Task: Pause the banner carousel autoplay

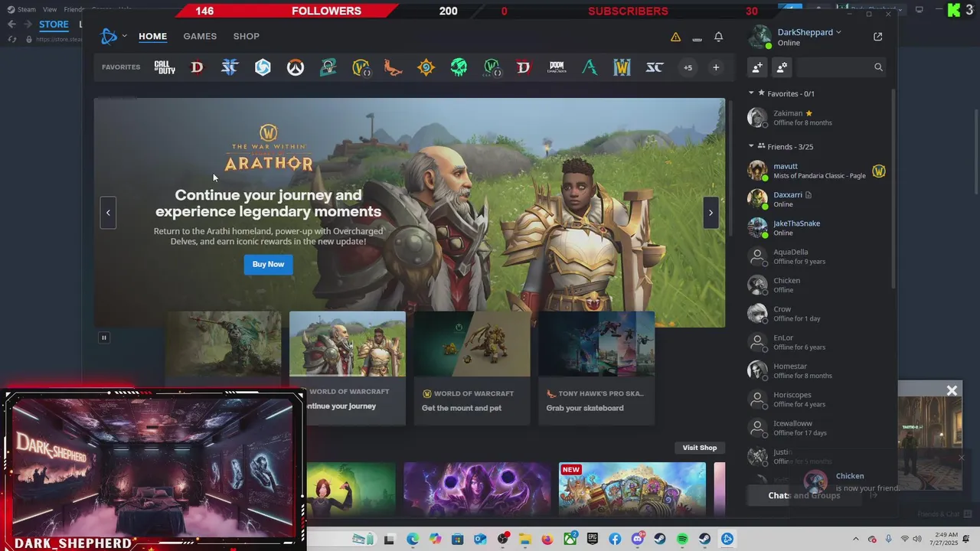Action: point(104,337)
